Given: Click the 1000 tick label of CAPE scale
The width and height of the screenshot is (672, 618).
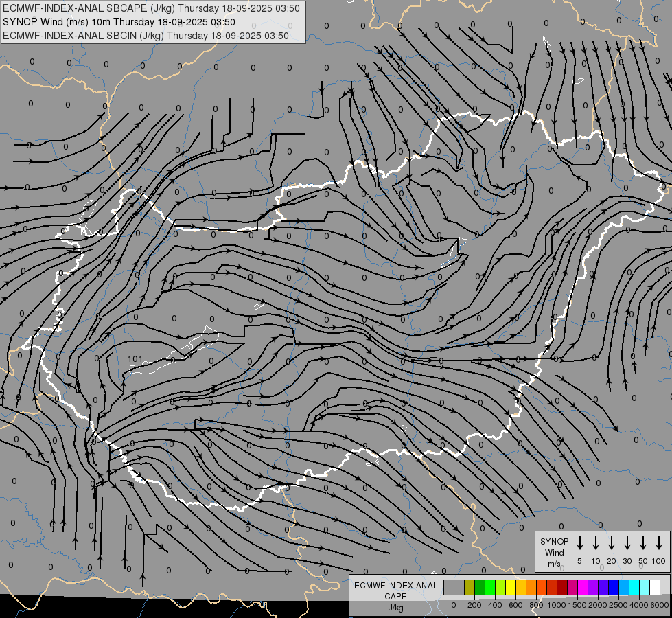Looking at the screenshot, I should tap(556, 605).
